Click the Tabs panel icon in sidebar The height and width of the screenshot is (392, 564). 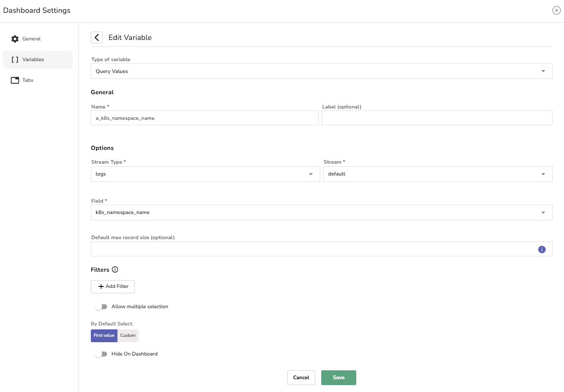15,80
